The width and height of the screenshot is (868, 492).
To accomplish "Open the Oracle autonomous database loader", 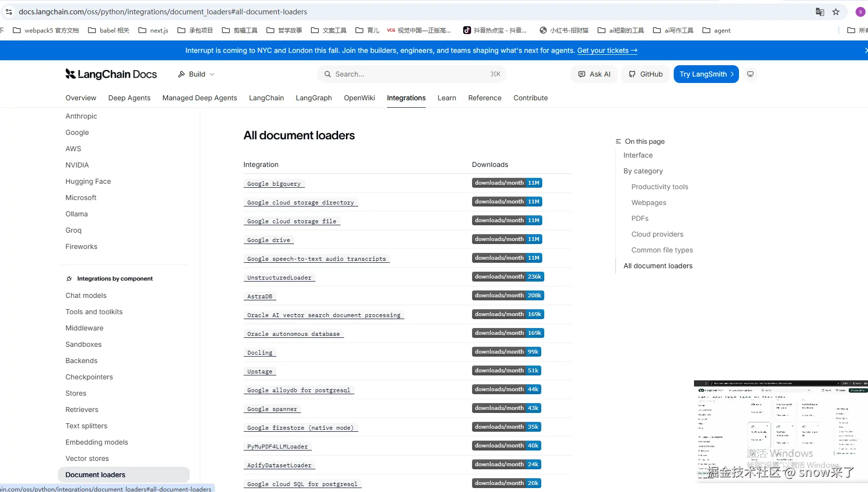I will click(294, 334).
